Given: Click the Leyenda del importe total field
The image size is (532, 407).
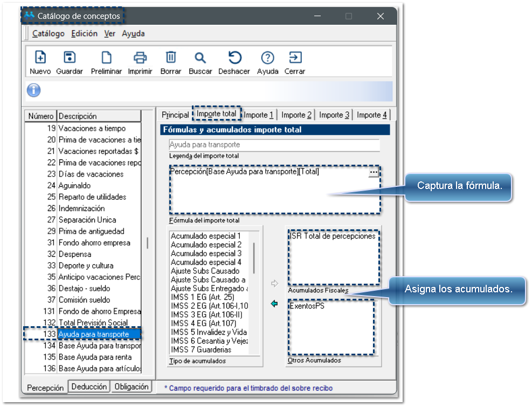Looking at the screenshot, I should (x=274, y=145).
